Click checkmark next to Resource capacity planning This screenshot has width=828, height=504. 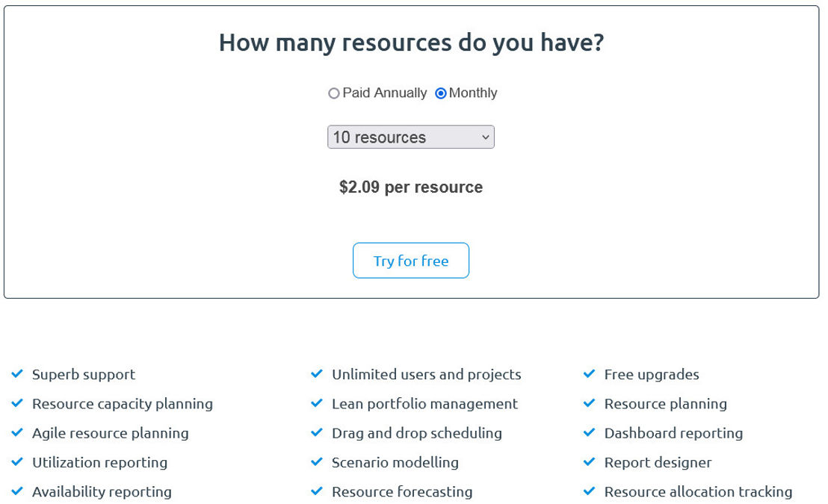(17, 404)
